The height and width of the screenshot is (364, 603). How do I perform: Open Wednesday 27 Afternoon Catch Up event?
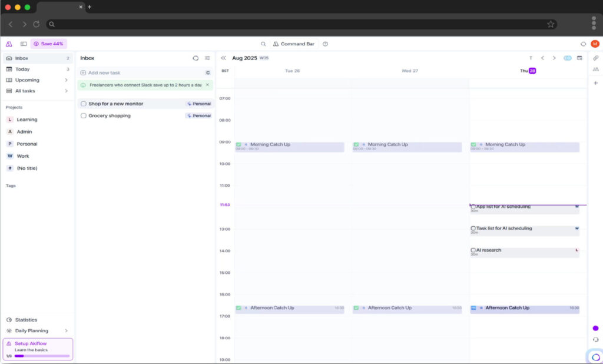click(407, 309)
